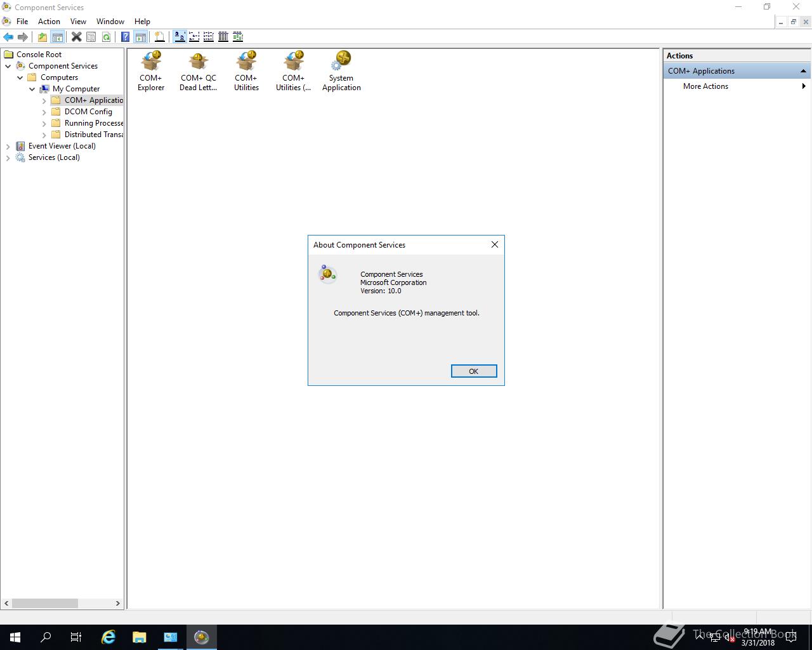Close the About Component Services dialog
The height and width of the screenshot is (650, 812).
495,244
